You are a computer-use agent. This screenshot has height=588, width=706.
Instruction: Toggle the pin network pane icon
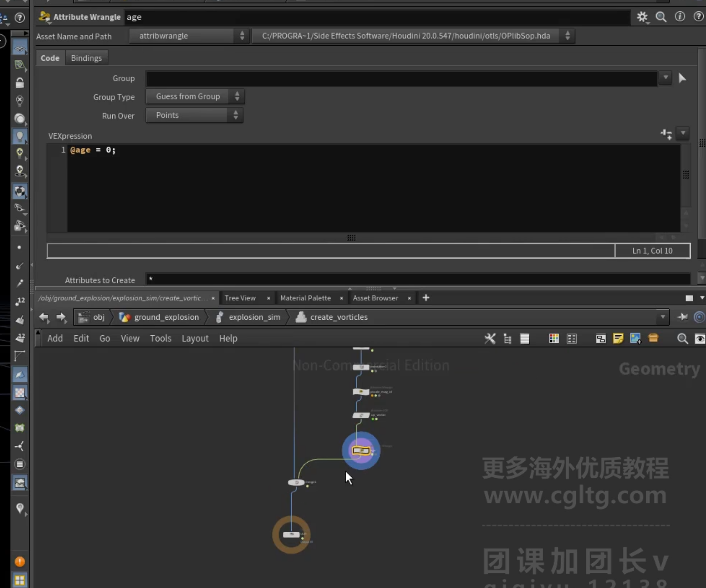[682, 317]
